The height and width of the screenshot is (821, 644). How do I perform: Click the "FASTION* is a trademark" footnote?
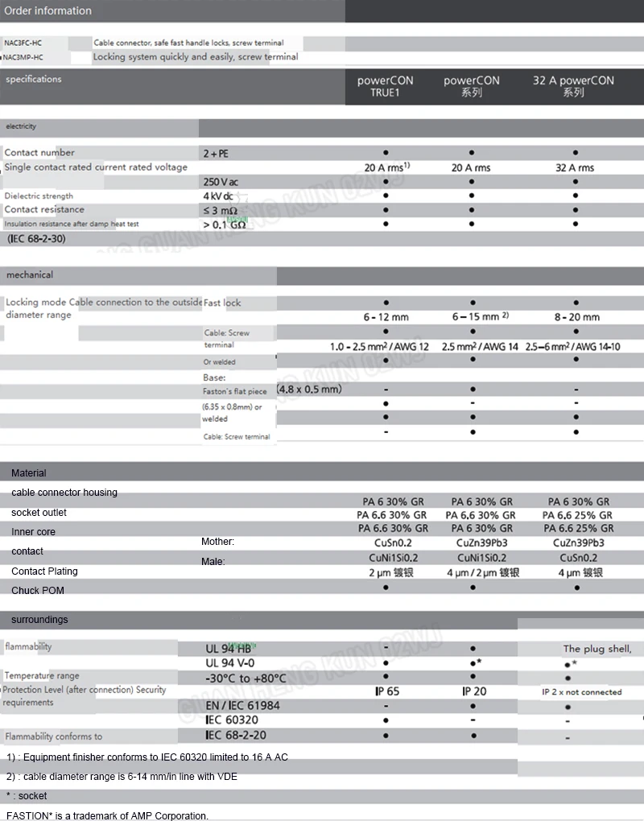107,815
